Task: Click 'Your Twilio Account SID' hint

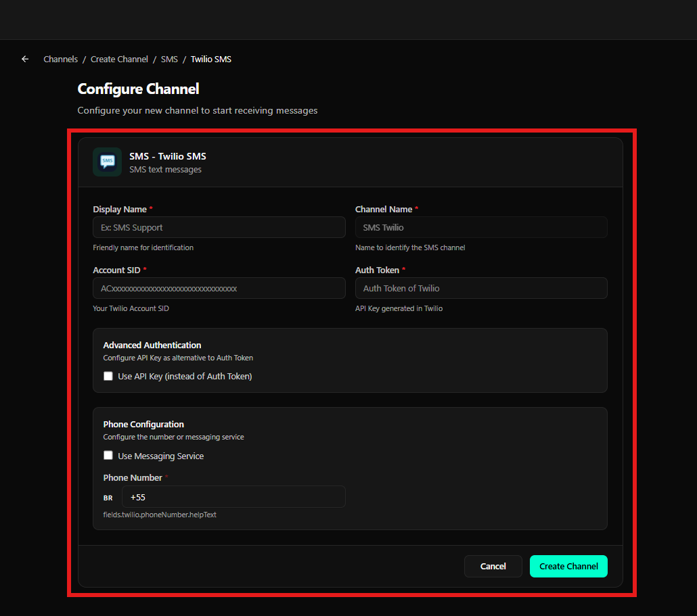Action: [x=131, y=308]
